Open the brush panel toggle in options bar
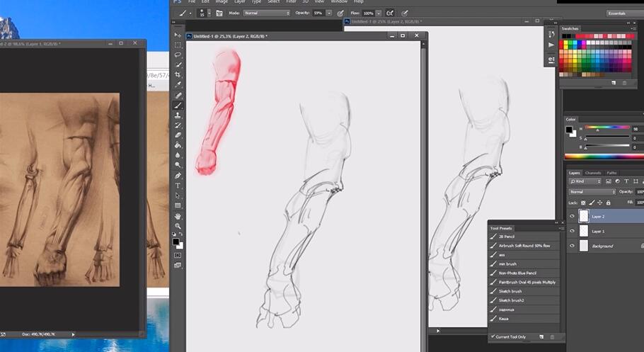 tap(219, 13)
